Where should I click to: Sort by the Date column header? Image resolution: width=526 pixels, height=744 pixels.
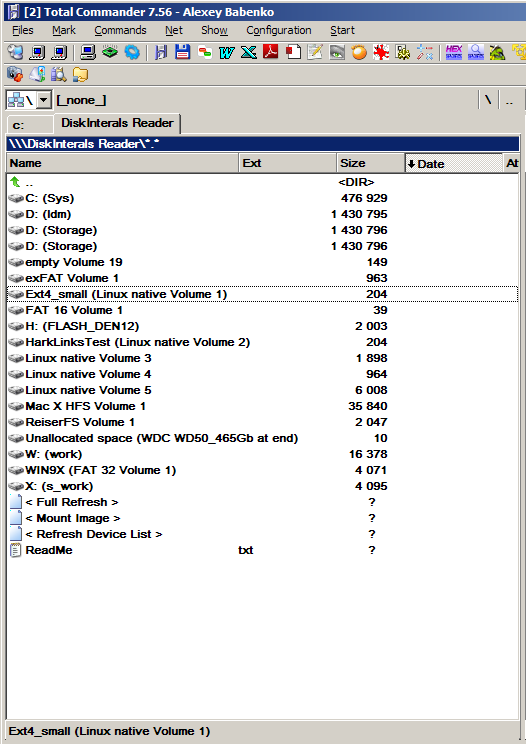[453, 164]
